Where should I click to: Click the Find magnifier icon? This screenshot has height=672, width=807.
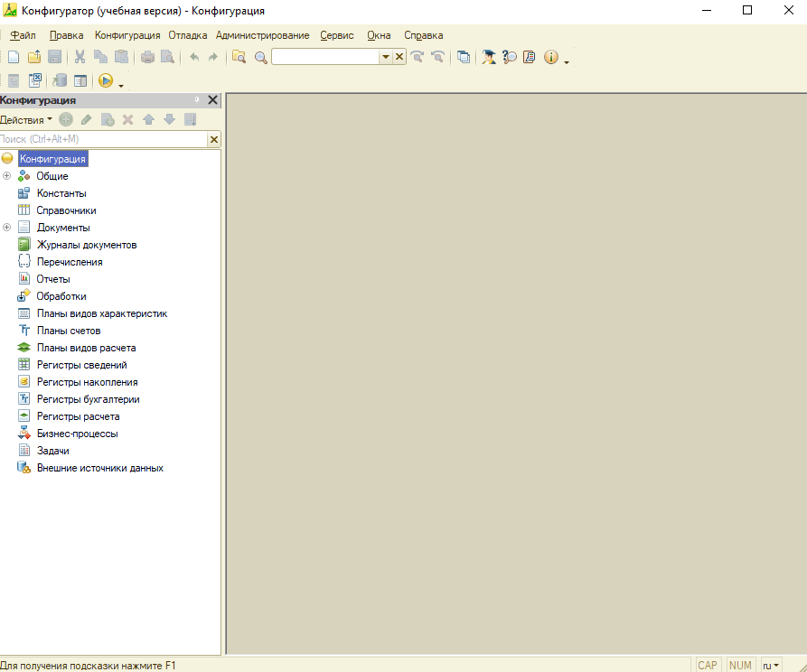point(261,57)
